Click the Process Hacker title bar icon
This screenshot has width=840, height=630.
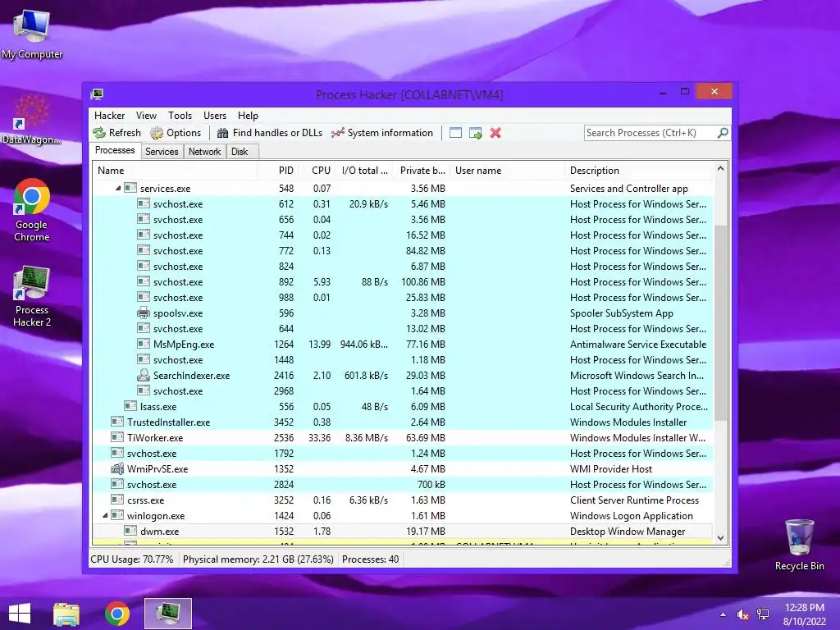(x=97, y=94)
